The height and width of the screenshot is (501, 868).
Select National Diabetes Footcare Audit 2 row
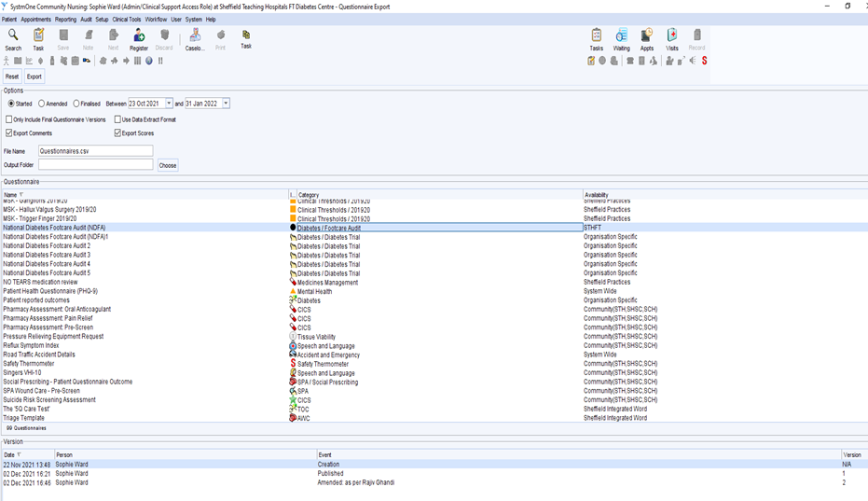pos(434,245)
